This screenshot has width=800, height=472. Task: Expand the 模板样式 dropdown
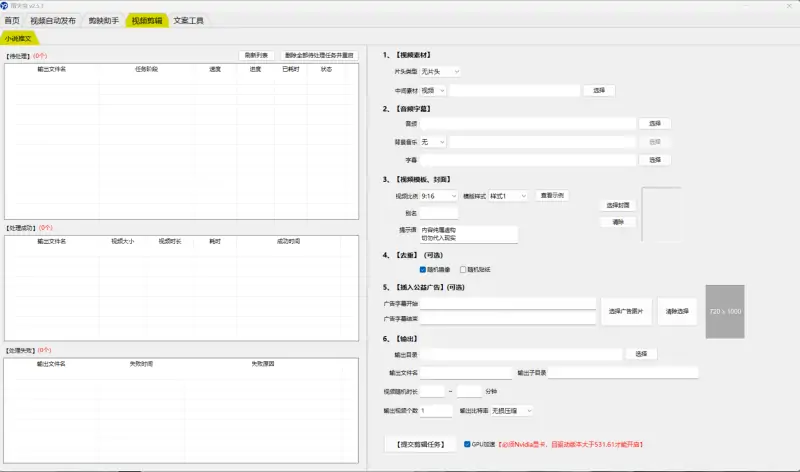[507, 196]
